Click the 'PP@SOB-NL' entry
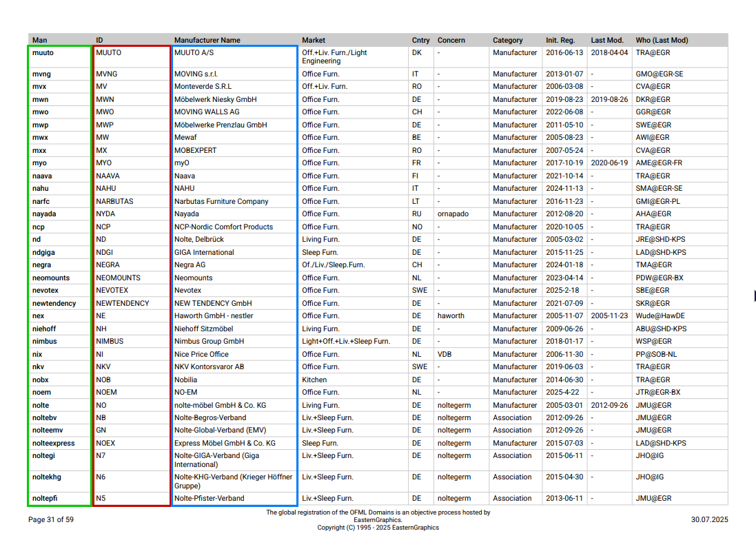The height and width of the screenshot is (540, 756). tap(656, 355)
